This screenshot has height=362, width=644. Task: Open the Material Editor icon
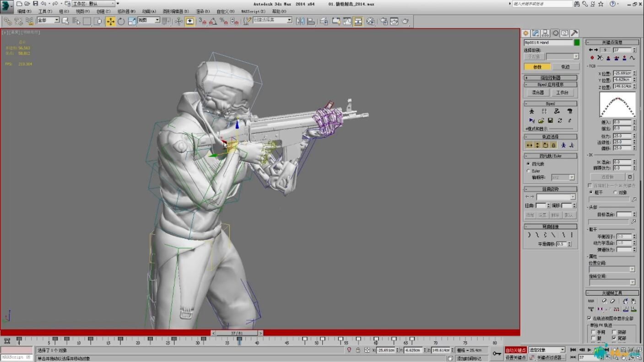(x=370, y=21)
